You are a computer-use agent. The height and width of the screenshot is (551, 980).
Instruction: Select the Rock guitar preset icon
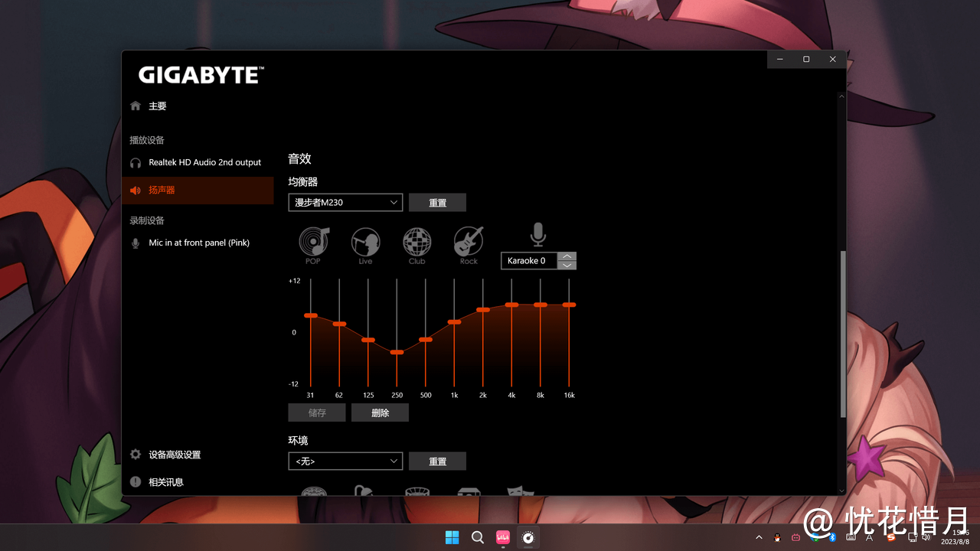click(x=469, y=242)
